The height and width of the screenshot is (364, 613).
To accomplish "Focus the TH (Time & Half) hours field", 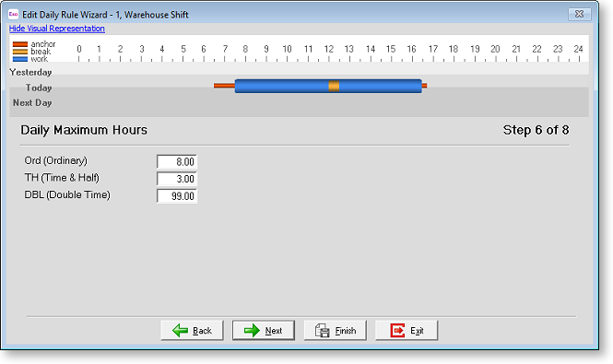I will pos(177,179).
